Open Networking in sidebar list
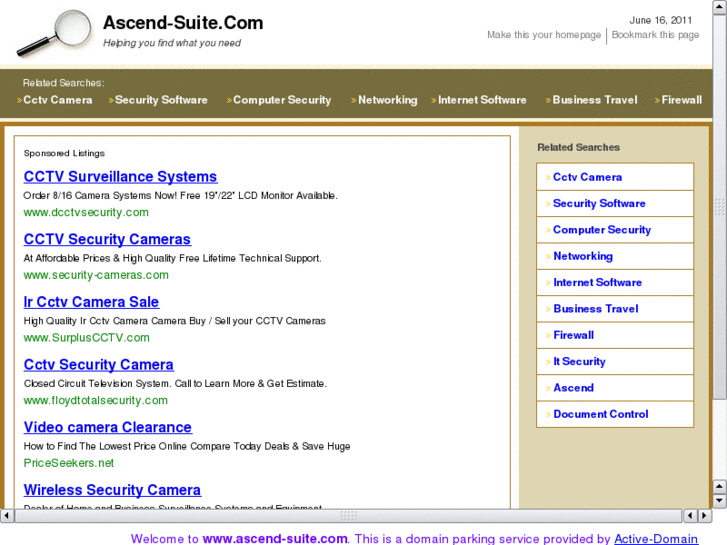This screenshot has width=727, height=545. 583,256
